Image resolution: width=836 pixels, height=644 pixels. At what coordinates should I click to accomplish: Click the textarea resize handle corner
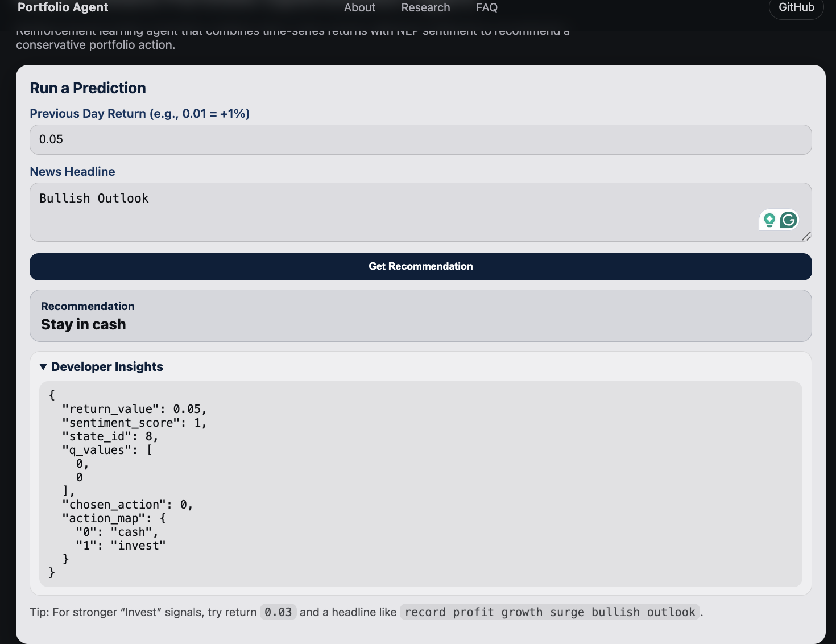[x=806, y=236]
